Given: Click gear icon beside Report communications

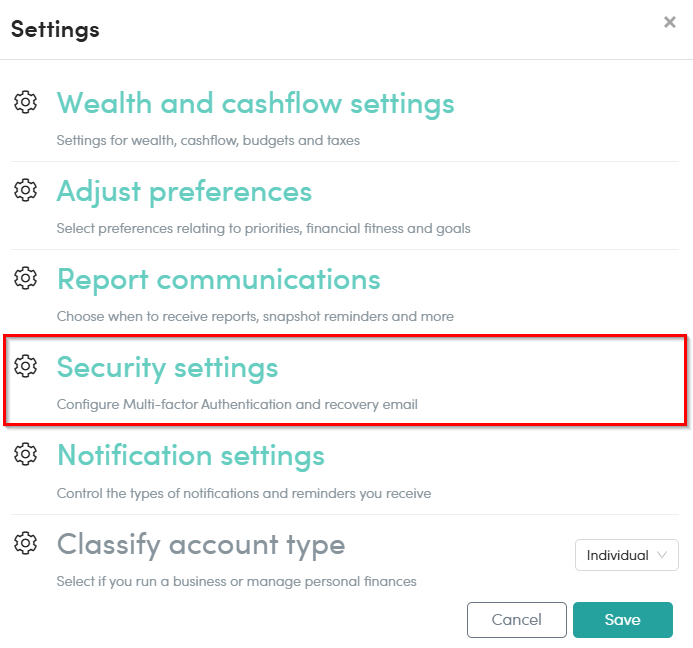Looking at the screenshot, I should 26,278.
